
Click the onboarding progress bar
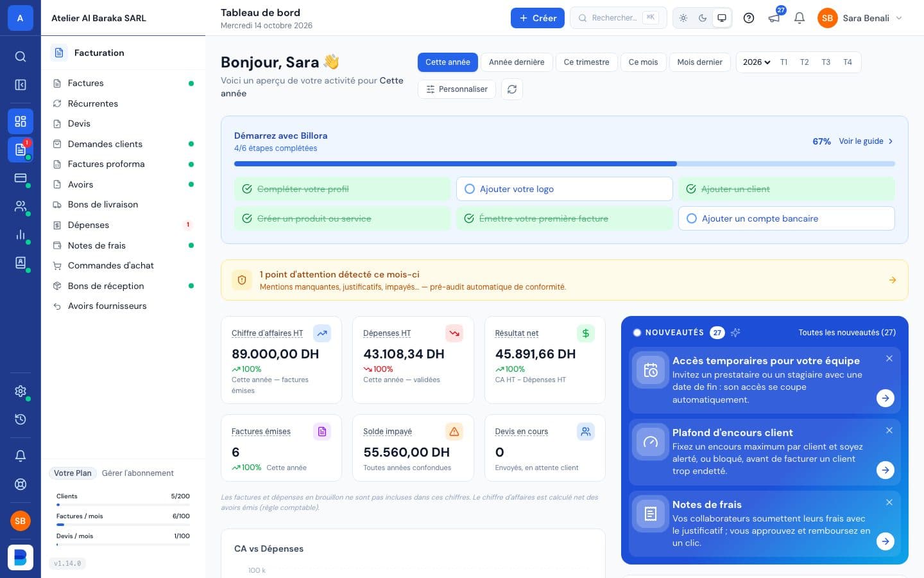click(565, 164)
